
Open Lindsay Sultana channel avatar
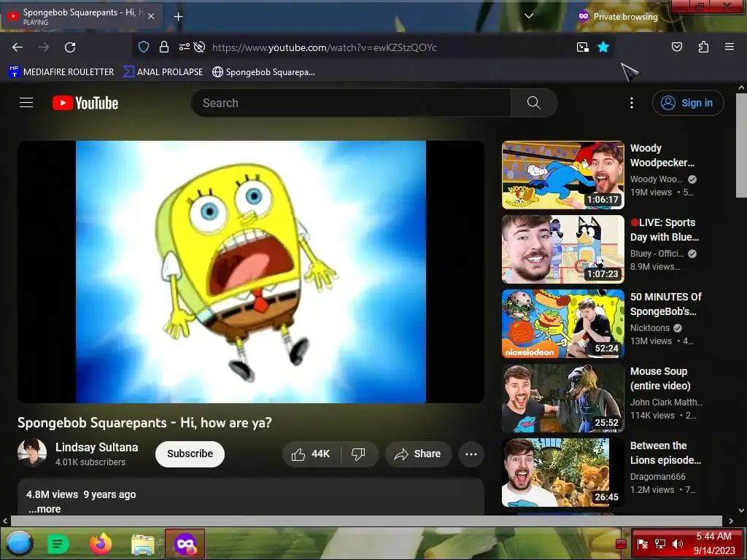tap(32, 453)
